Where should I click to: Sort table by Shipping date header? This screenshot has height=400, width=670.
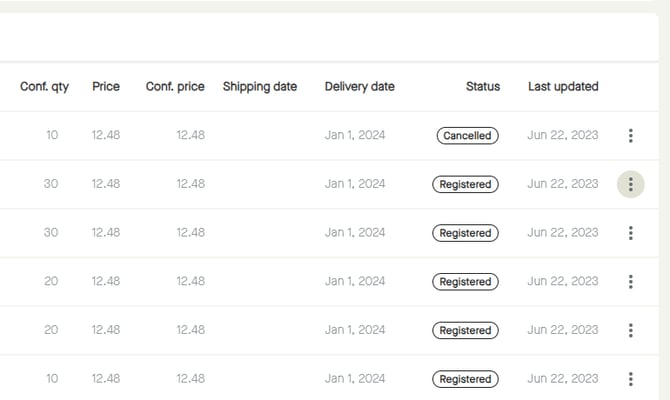coord(260,87)
